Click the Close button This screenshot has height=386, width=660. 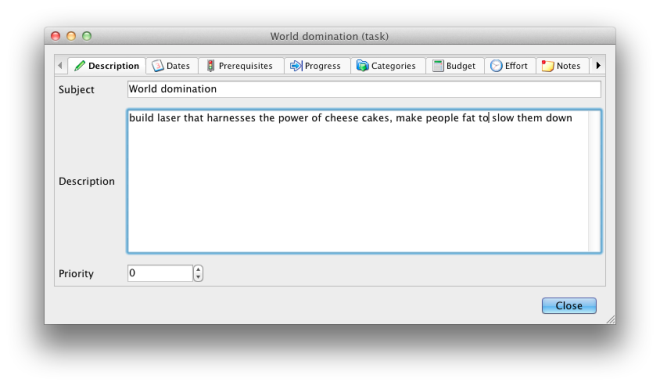569,306
